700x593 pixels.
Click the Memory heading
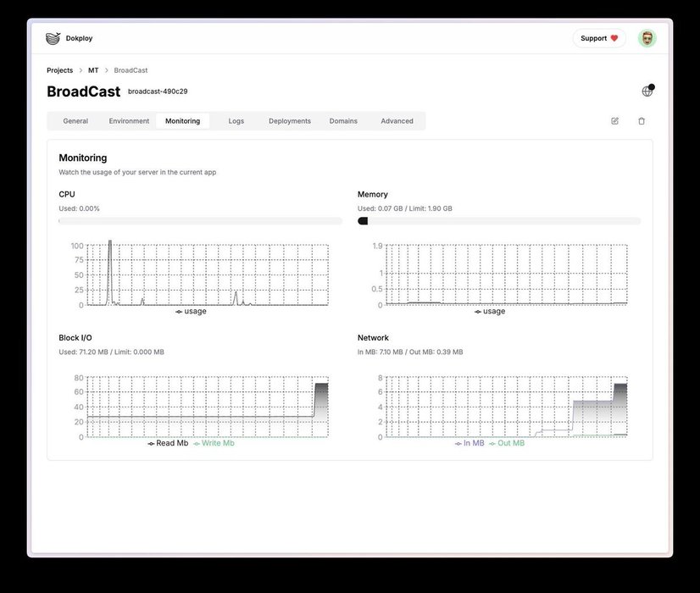[x=373, y=195]
